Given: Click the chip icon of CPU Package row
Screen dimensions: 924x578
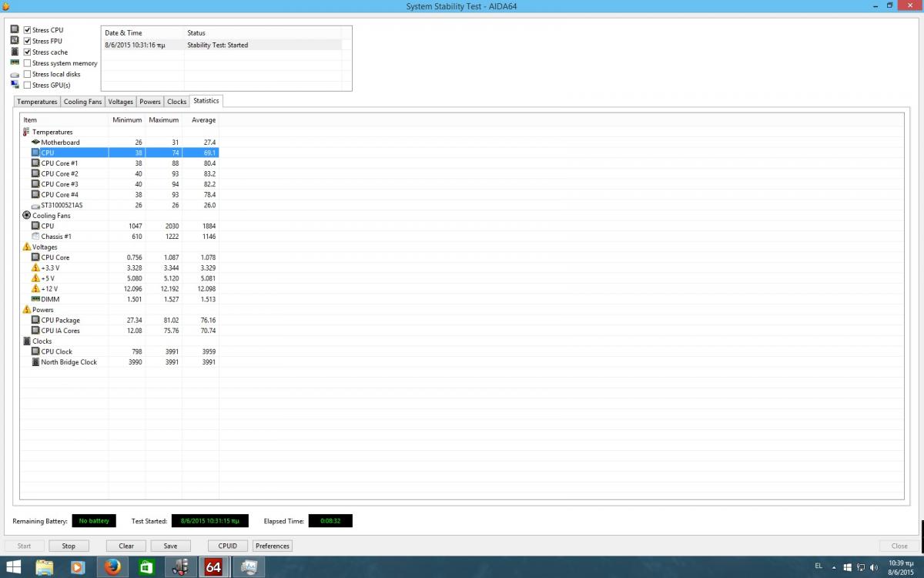Looking at the screenshot, I should [x=35, y=320].
